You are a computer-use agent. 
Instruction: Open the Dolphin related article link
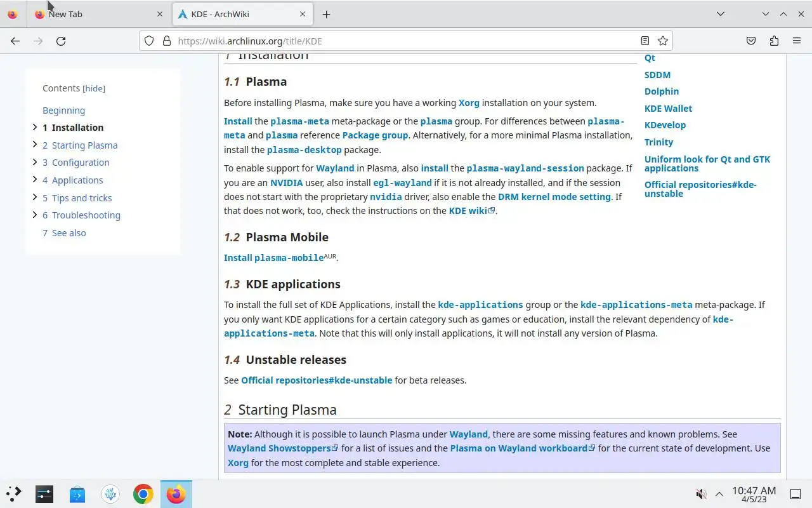pyautogui.click(x=662, y=91)
